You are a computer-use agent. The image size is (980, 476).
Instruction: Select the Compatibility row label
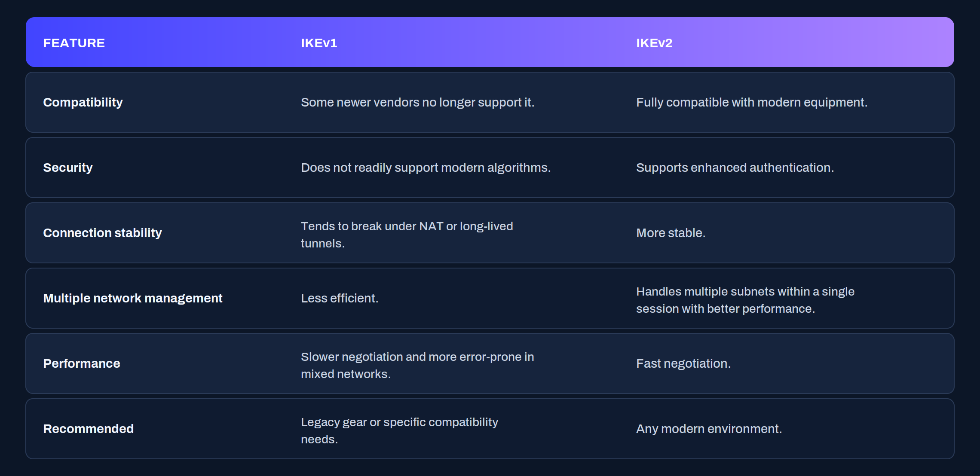pyautogui.click(x=83, y=102)
